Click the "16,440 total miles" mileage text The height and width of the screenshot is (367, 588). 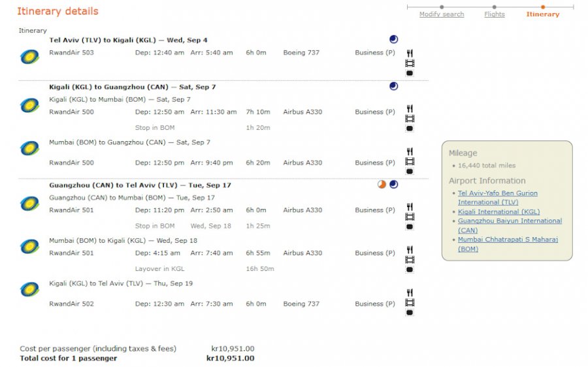(486, 165)
